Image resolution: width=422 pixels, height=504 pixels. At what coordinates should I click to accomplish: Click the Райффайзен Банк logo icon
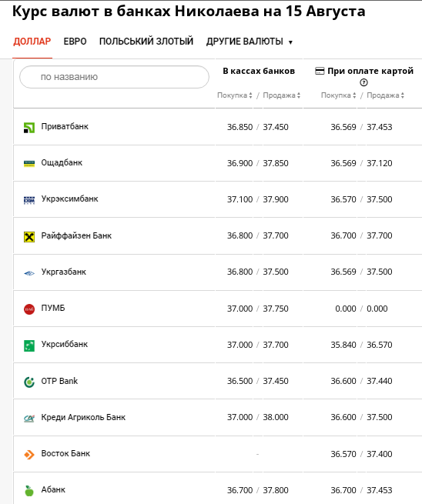[x=29, y=237]
